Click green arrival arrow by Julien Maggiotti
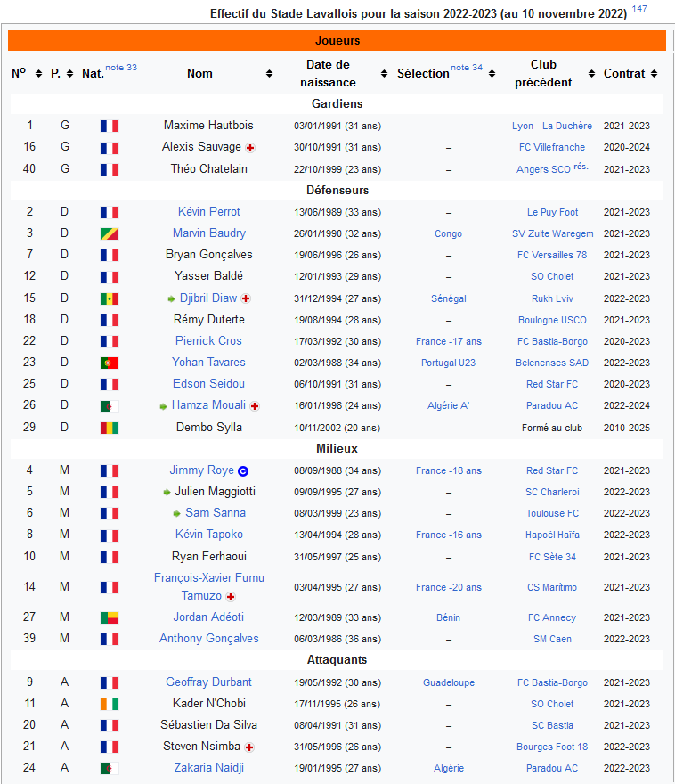The height and width of the screenshot is (784, 675). point(167,493)
